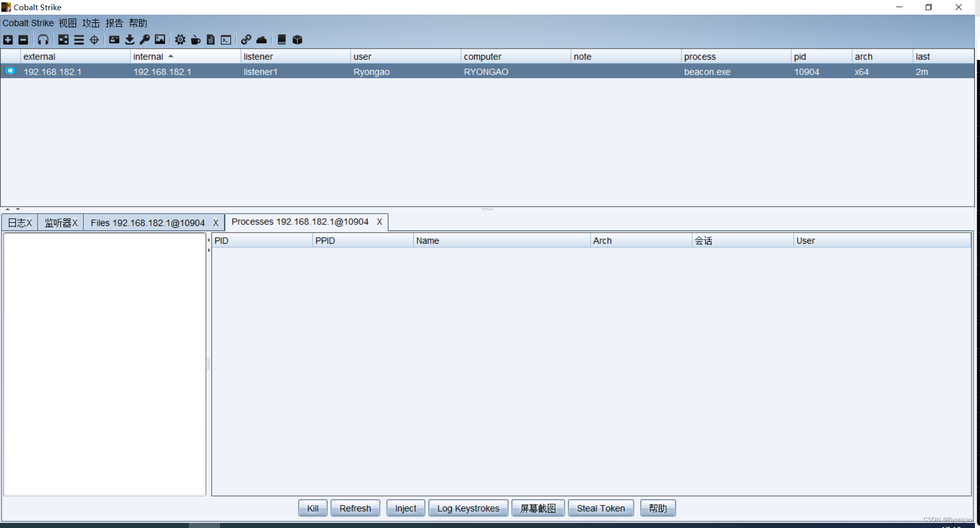Open the 视图 menu

(68, 23)
